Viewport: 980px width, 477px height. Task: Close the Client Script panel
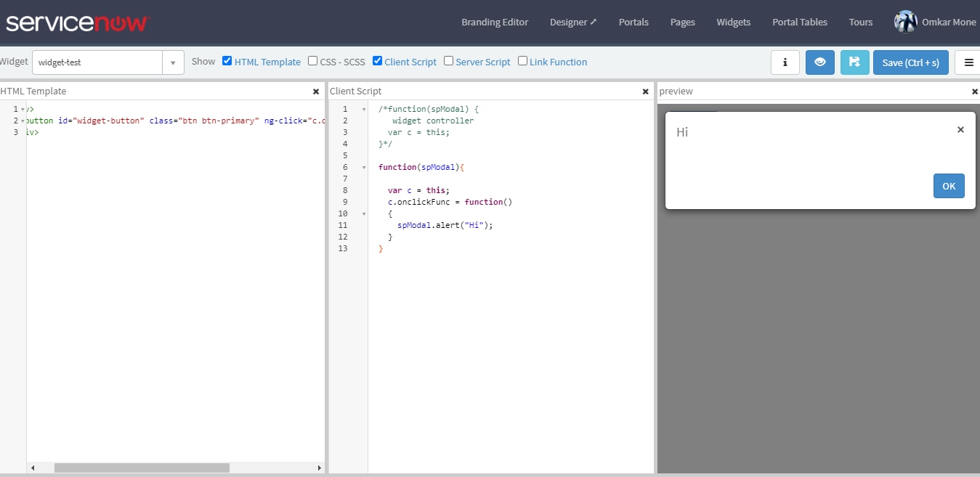tap(645, 91)
